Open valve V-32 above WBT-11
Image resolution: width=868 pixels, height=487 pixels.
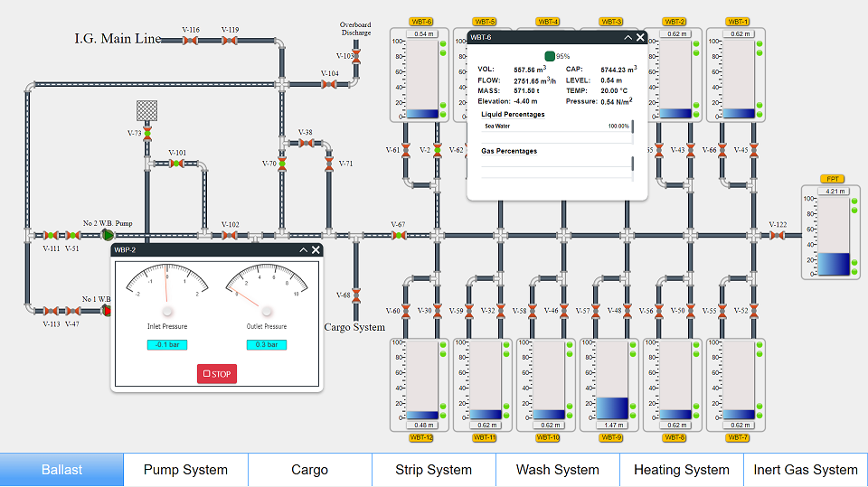tap(501, 311)
